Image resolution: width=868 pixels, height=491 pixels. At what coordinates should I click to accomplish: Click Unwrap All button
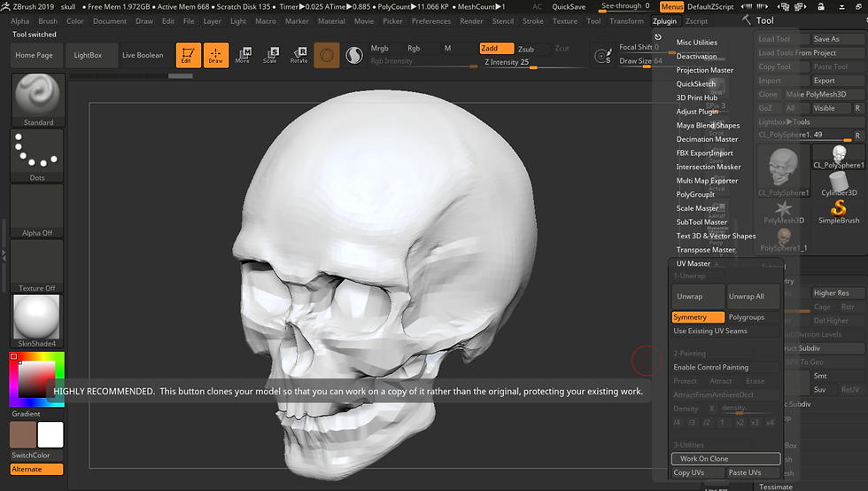(754, 297)
